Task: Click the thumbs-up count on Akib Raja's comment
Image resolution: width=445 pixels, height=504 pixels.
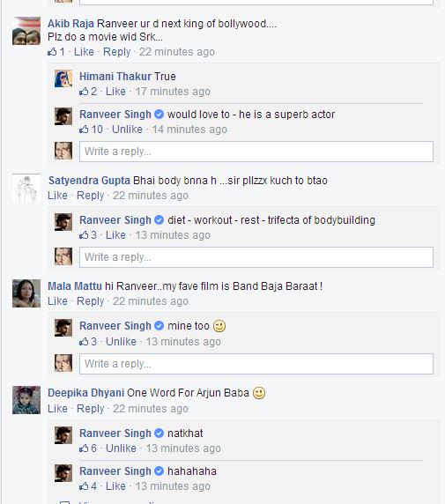Action: 56,52
